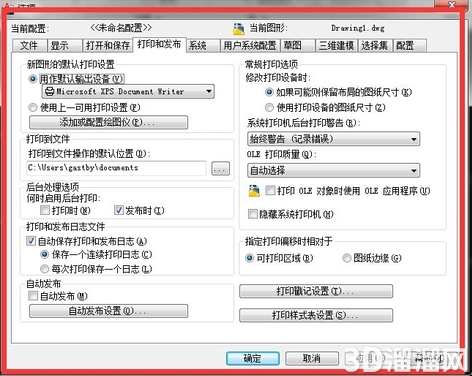
Task: Toggle 自动保存打印和发布日志 checkbox
Action: tap(31, 241)
